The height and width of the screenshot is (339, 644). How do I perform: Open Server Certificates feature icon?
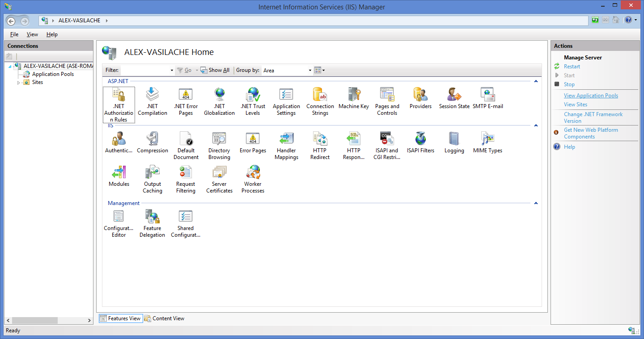click(x=219, y=172)
